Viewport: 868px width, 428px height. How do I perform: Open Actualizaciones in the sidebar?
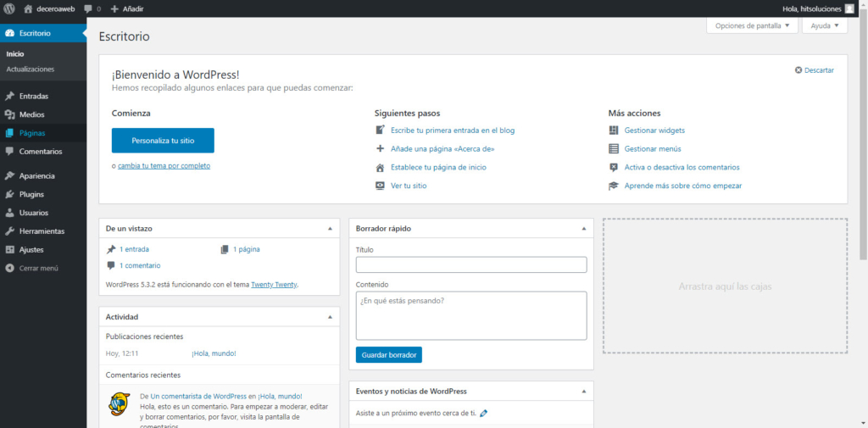click(31, 69)
